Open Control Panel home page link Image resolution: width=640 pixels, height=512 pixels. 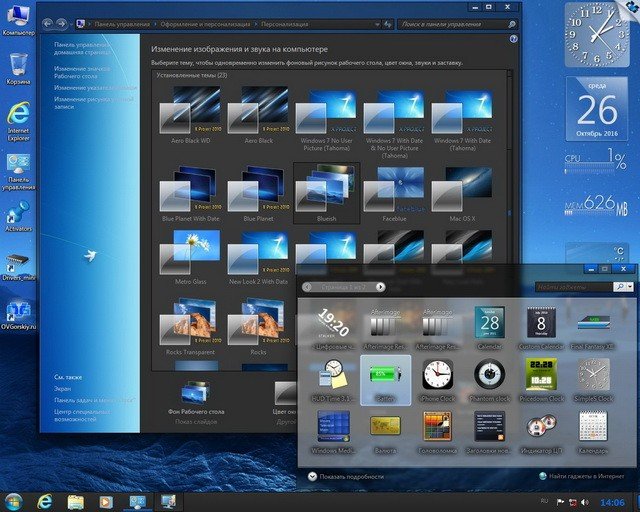click(x=82, y=48)
